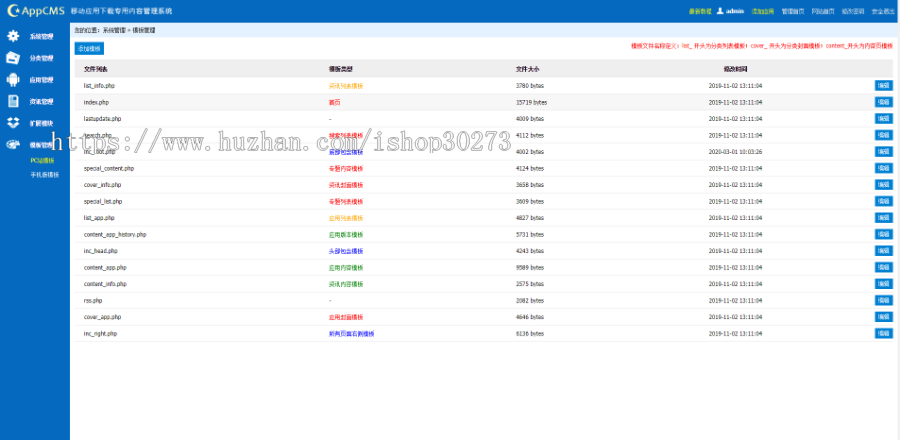Image resolution: width=900 pixels, height=440 pixels.
Task: Click the file name inc_right.php
Action: pyautogui.click(x=100, y=333)
